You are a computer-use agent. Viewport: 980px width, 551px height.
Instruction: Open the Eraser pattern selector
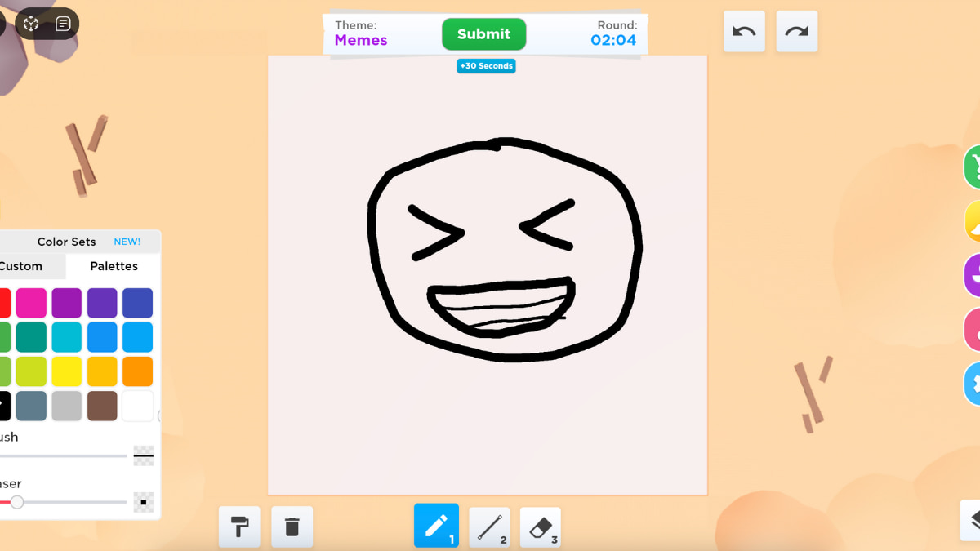click(x=144, y=502)
